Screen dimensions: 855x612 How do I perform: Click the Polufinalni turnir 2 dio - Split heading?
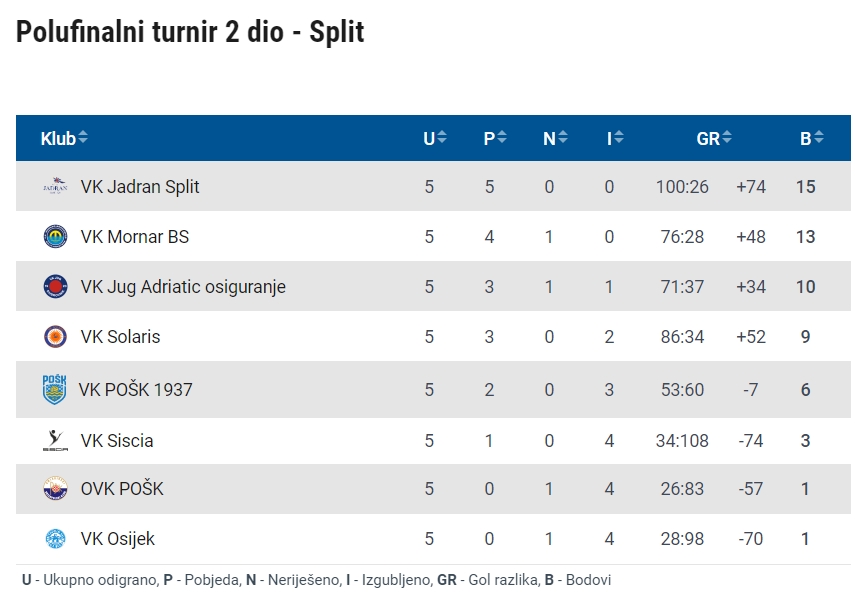tap(190, 32)
